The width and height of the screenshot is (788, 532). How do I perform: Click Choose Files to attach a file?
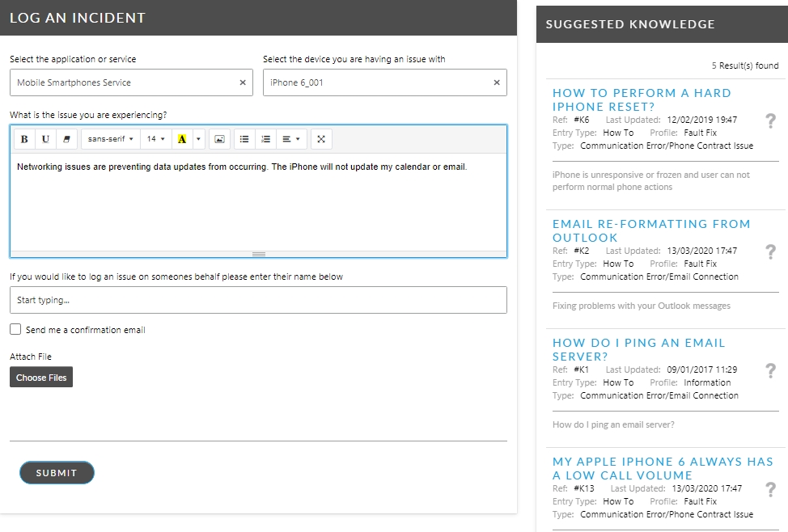point(41,378)
